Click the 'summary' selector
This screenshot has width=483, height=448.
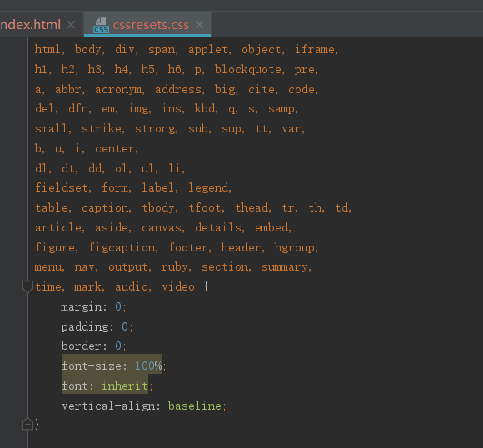coord(285,267)
